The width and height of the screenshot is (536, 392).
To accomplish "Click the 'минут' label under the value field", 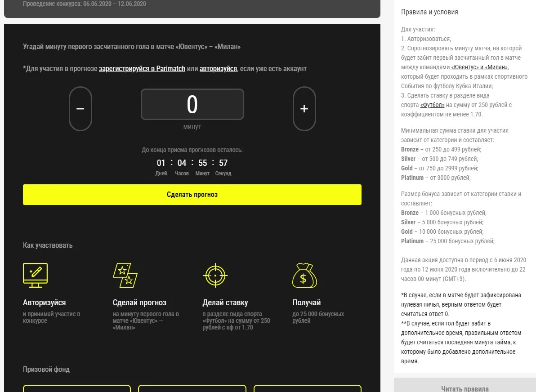I will 192,126.
